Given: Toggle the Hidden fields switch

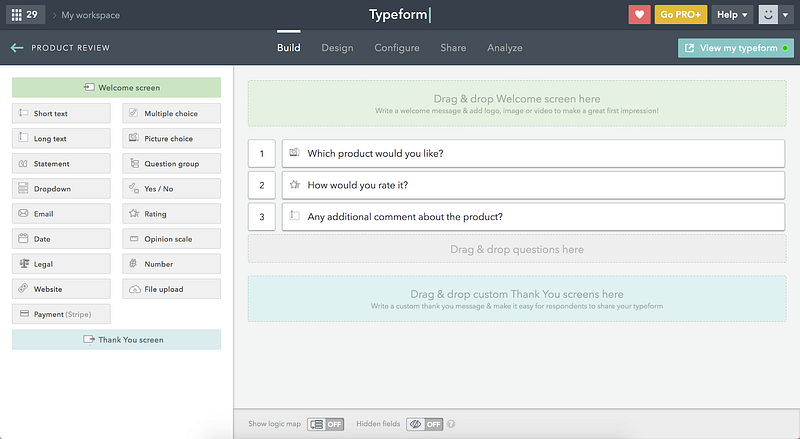Looking at the screenshot, I should tap(424, 424).
